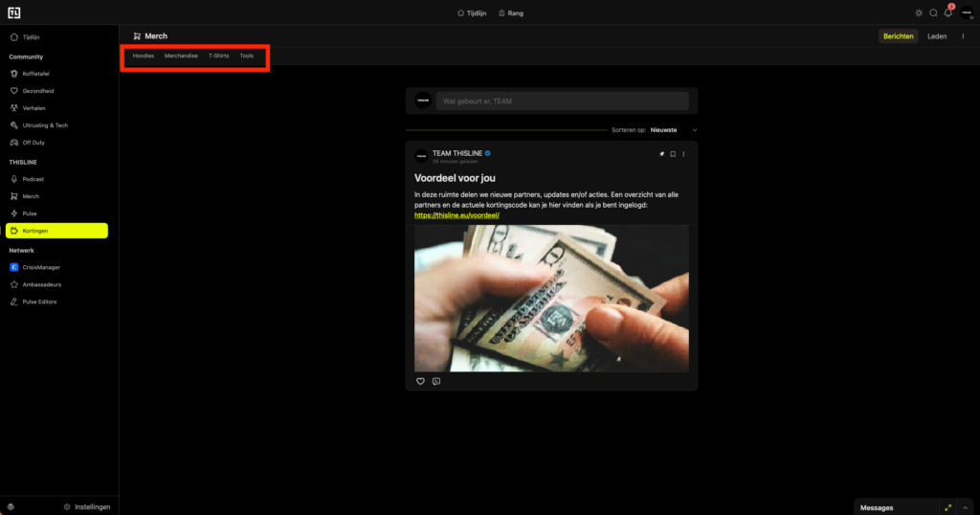Like the Voordeel voor jou post
The width and height of the screenshot is (980, 515).
coord(420,381)
